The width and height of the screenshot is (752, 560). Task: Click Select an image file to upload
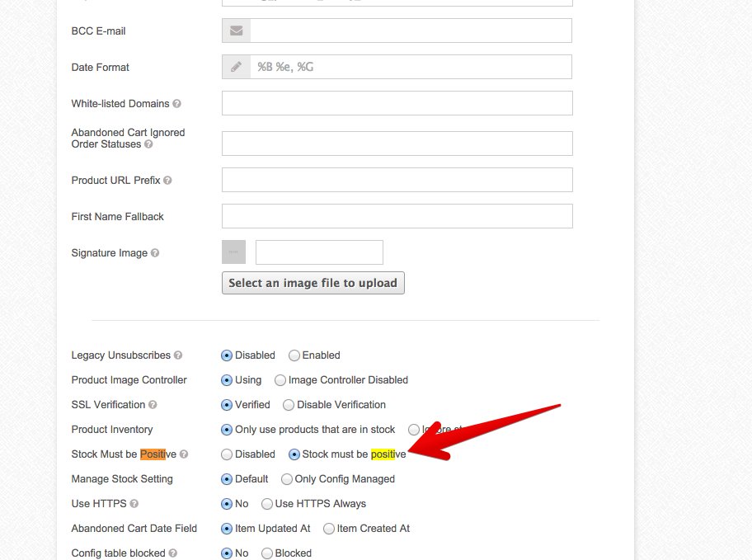[x=313, y=283]
